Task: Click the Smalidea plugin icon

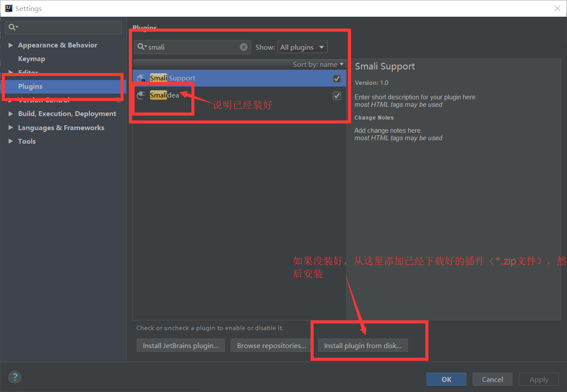Action: pos(141,95)
